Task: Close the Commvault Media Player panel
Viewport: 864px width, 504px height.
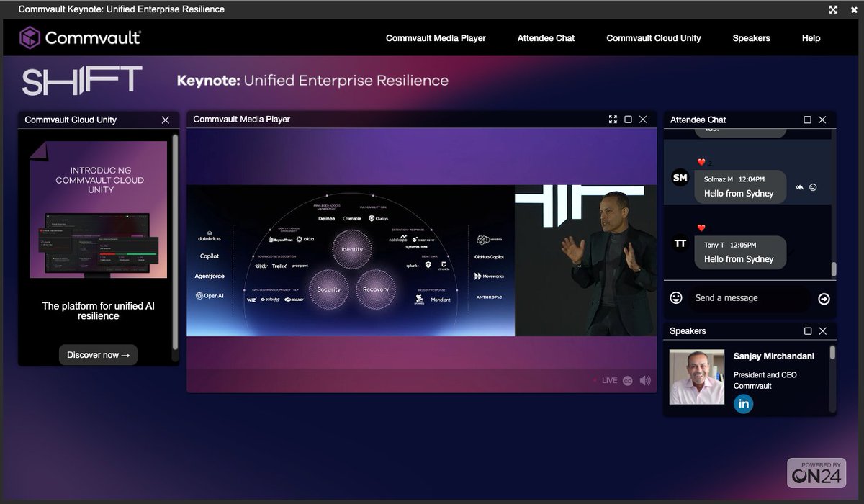Action: pyautogui.click(x=643, y=120)
